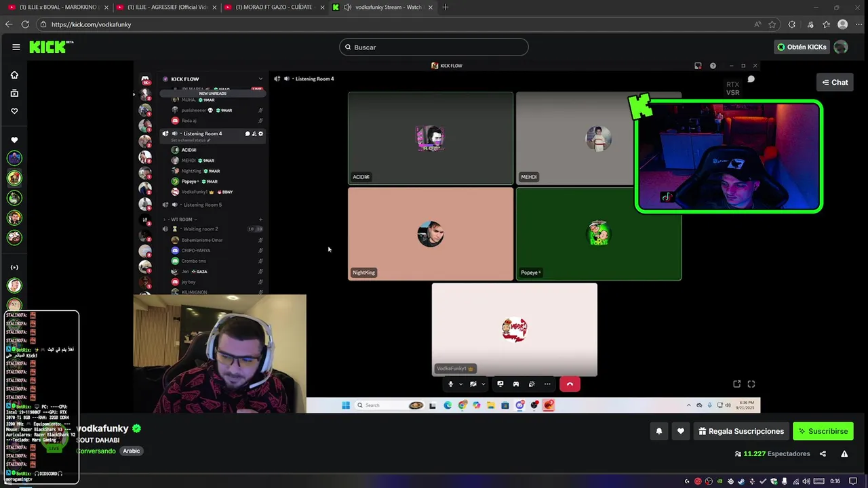The height and width of the screenshot is (488, 868).
Task: Click the notification bell button
Action: (659, 431)
